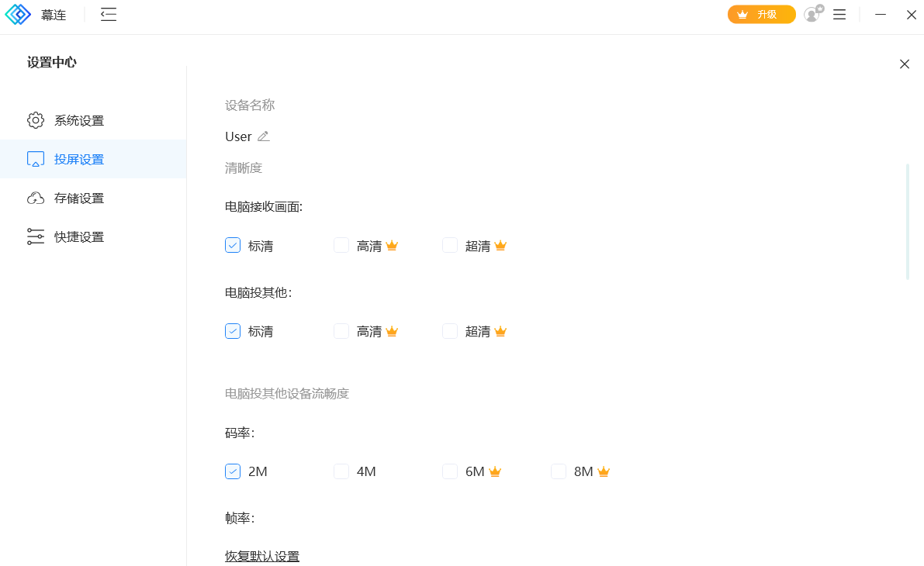
Task: Click the cloud icon for 存储设置
Action: tap(36, 198)
